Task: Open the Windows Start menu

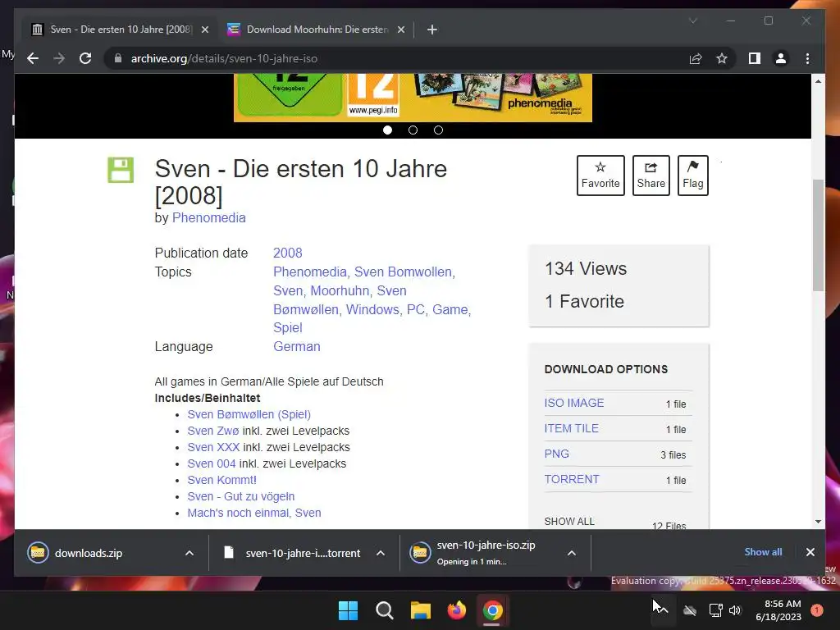Action: point(348,610)
